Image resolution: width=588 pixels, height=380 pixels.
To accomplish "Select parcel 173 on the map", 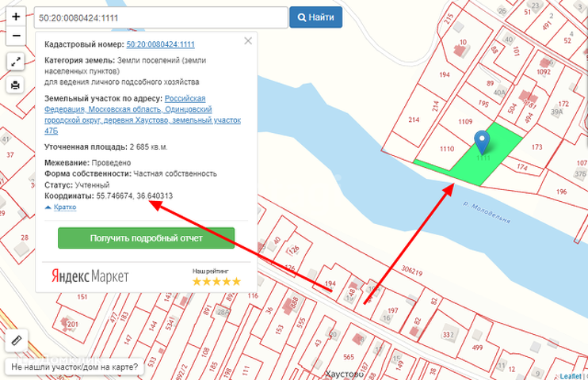I will 536,147.
